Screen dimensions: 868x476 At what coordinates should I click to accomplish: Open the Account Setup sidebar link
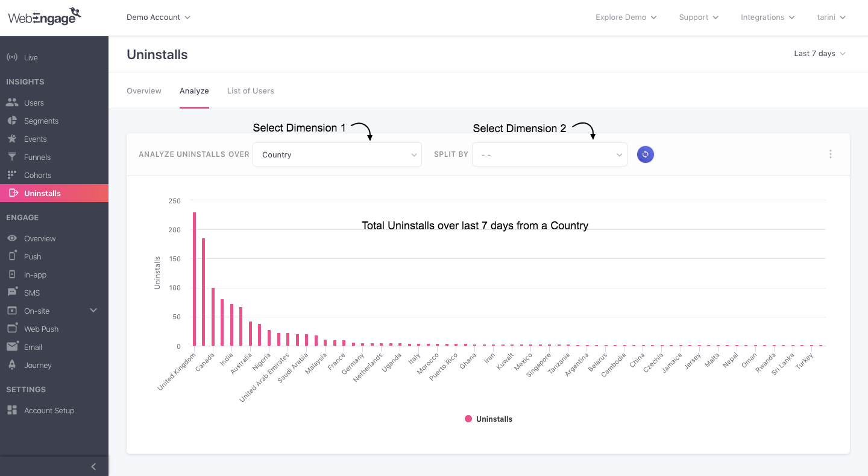(49, 411)
